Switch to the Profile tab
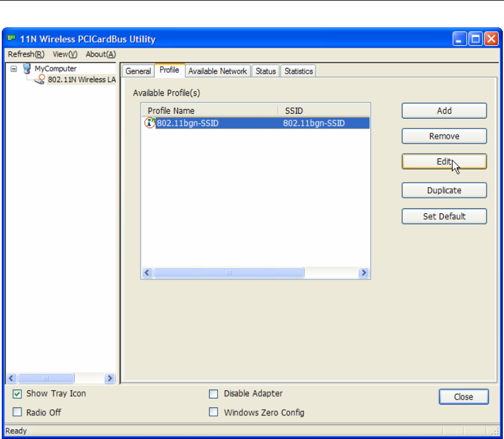 (x=169, y=70)
